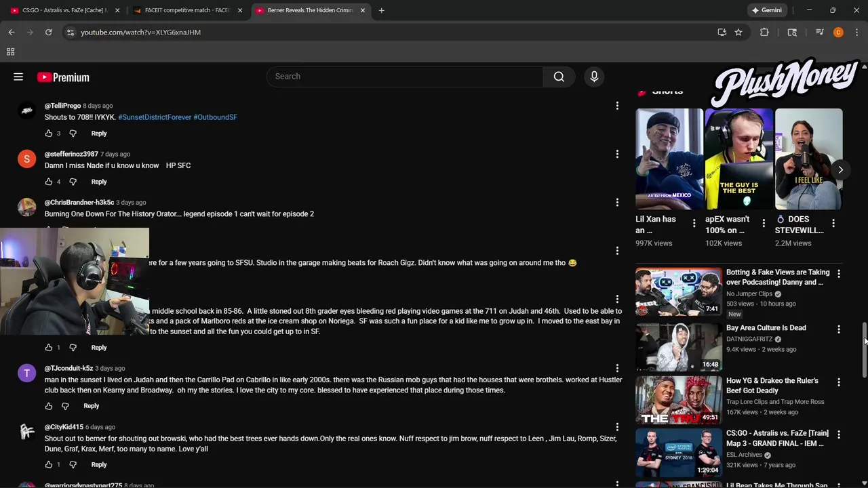Viewport: 868px width, 488px height.
Task: Open @TelliPrego's channel from username
Action: (x=62, y=106)
